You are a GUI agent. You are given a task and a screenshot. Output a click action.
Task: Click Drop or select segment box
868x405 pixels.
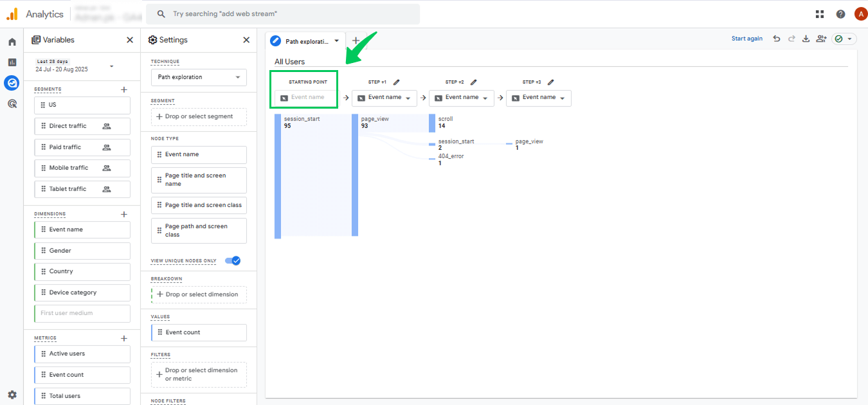[199, 117]
